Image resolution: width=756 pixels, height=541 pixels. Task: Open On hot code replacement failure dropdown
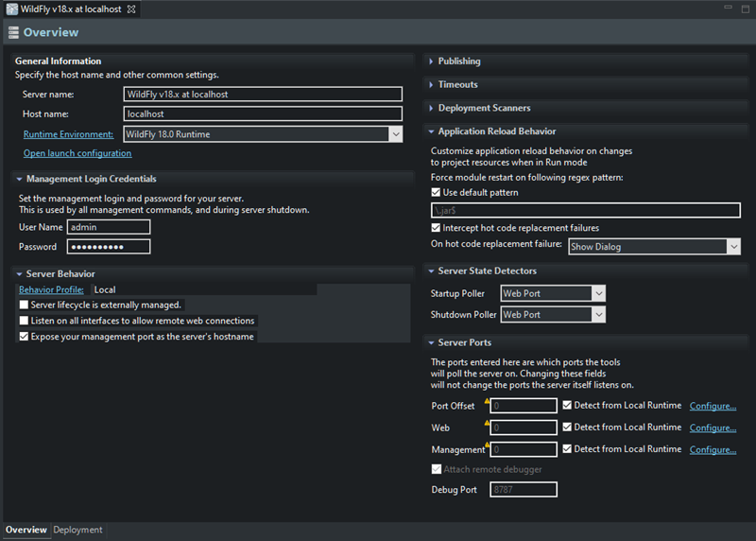(x=733, y=246)
